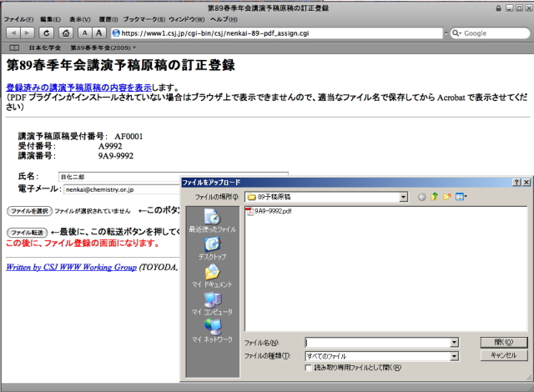Open the ヘルプ(H) menu
Image resolution: width=534 pixels, height=392 pixels.
pyautogui.click(x=224, y=19)
